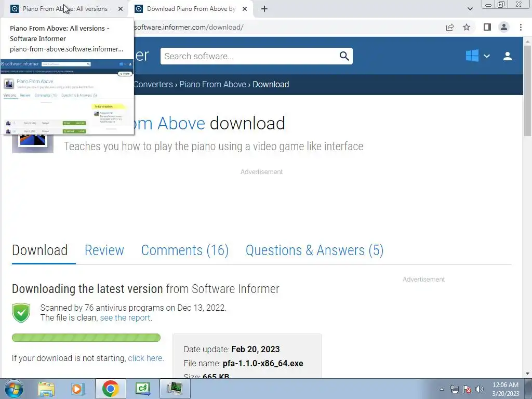Click the page vertical scrollbar thumb

click(527, 90)
